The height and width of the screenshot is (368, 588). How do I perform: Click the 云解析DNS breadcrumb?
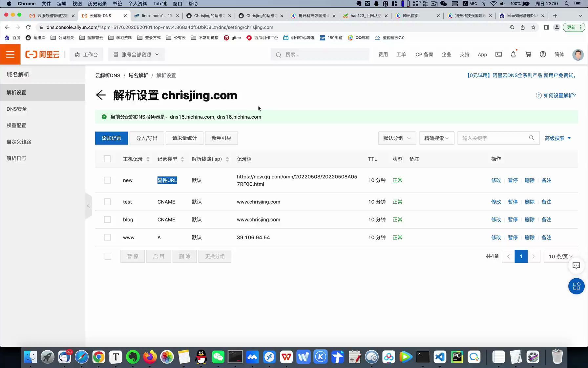108,75
